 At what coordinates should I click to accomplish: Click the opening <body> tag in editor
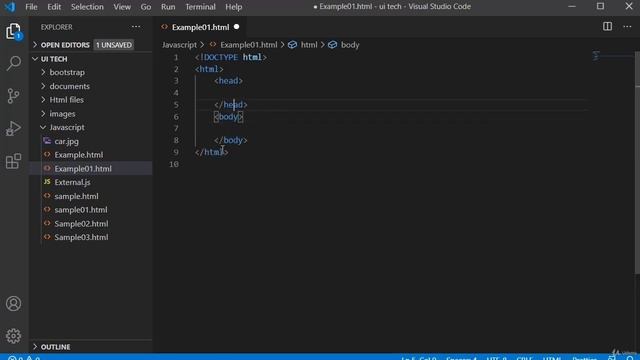pos(228,117)
